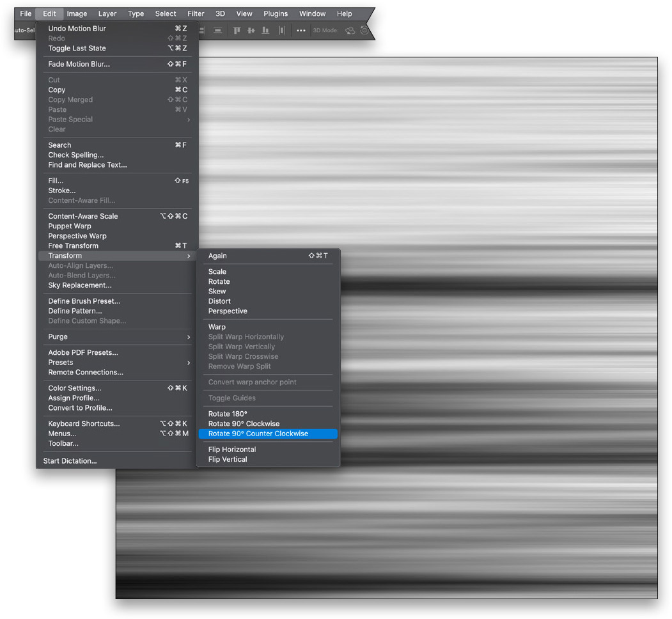
Task: Expand the Presets submenu
Action: coord(188,363)
